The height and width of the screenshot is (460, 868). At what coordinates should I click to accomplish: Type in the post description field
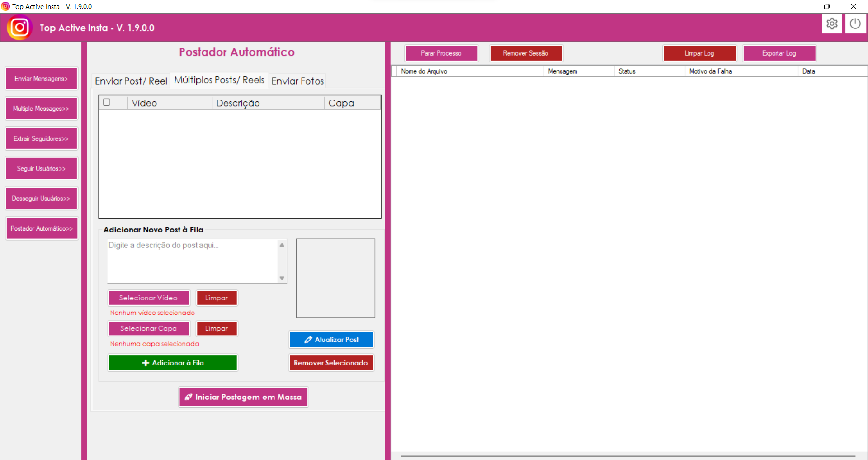(192, 261)
